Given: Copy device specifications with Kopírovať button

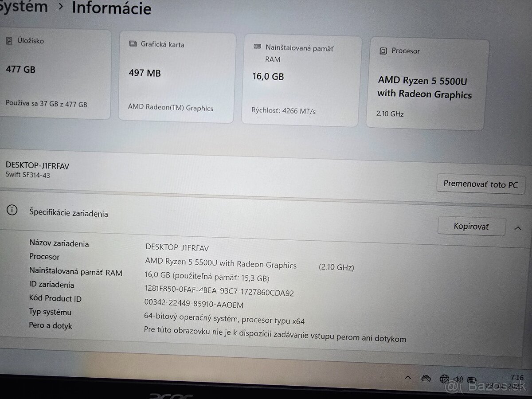Looking at the screenshot, I should coord(471,226).
